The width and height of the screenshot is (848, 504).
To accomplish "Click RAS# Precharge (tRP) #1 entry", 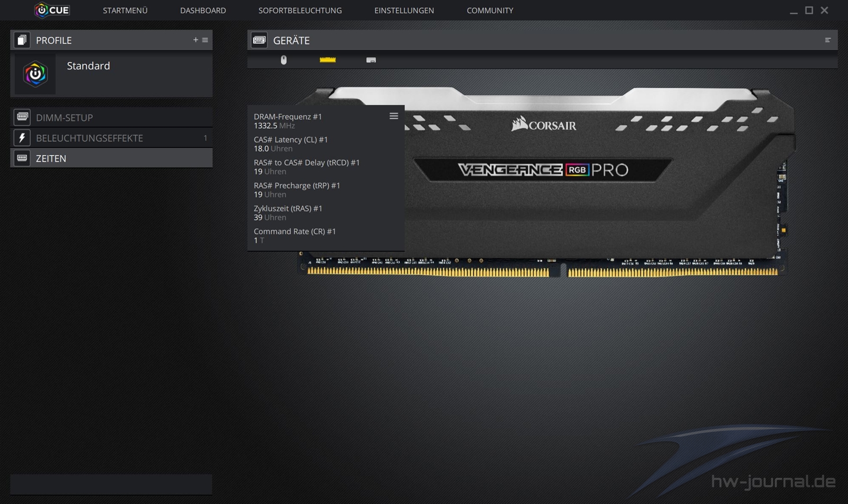I will click(297, 190).
